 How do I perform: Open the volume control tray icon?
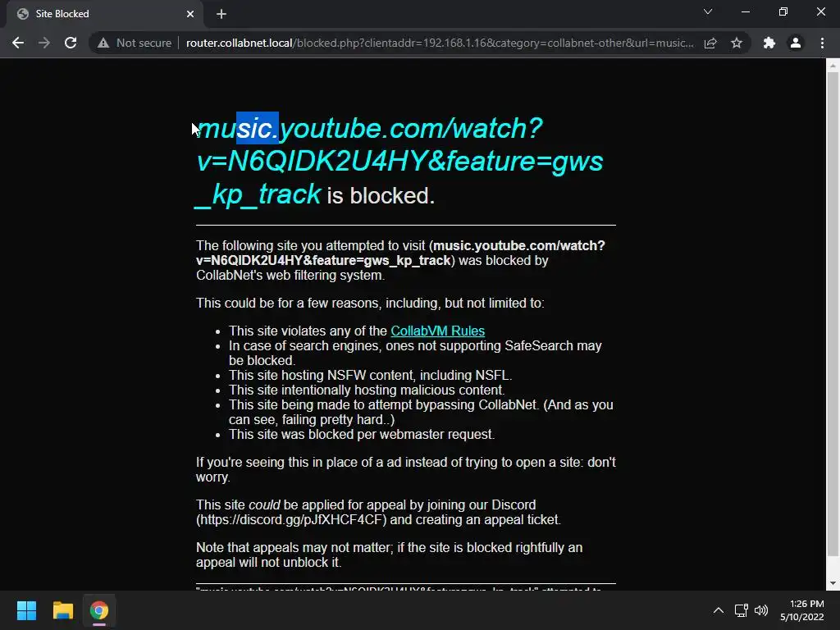coord(761,610)
